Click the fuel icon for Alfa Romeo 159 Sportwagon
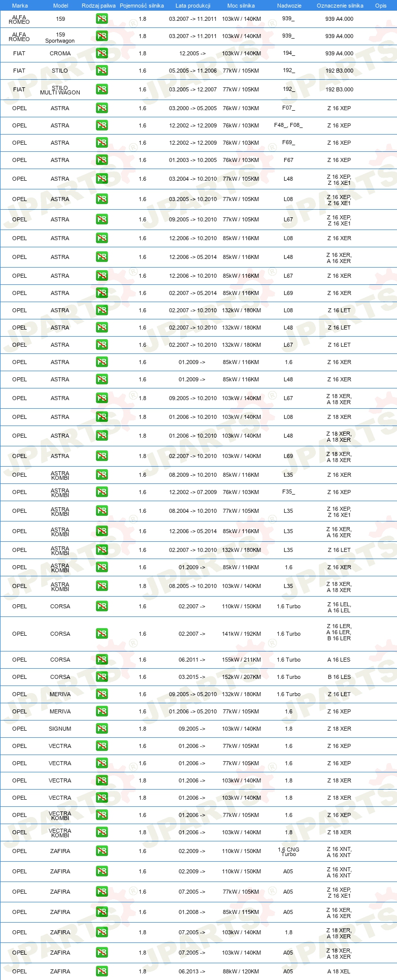The height and width of the screenshot is (980, 397). [102, 36]
